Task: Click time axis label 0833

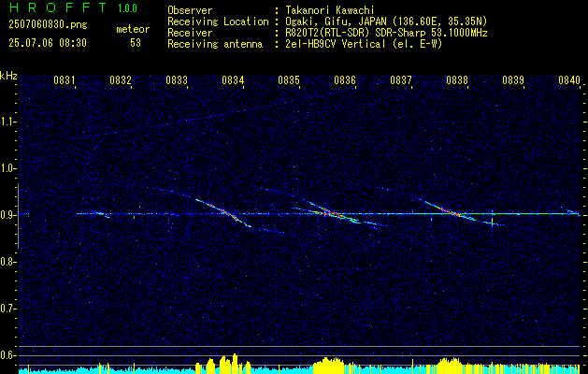Action: 177,80
